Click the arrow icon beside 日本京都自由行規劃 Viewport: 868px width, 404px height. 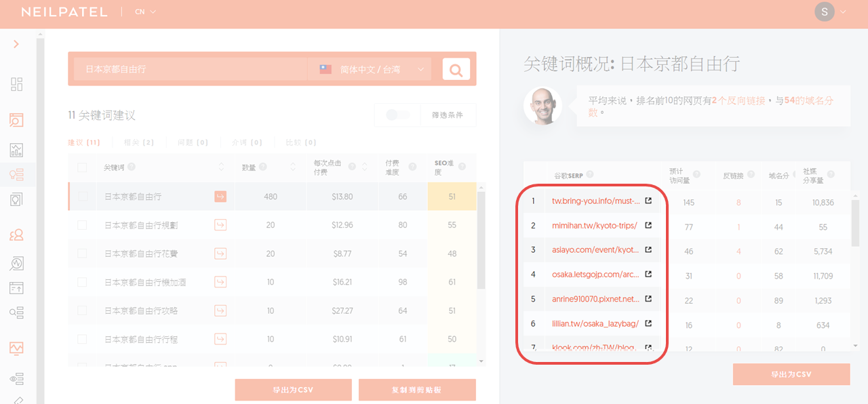pos(220,225)
